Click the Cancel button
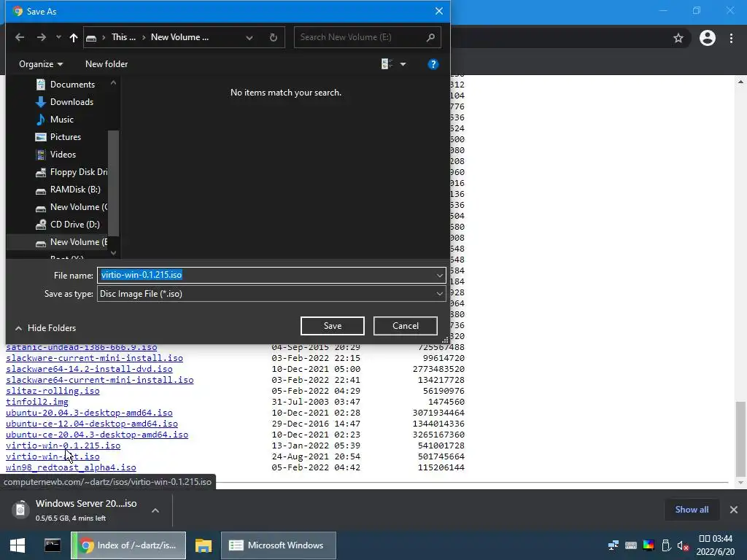 point(406,326)
